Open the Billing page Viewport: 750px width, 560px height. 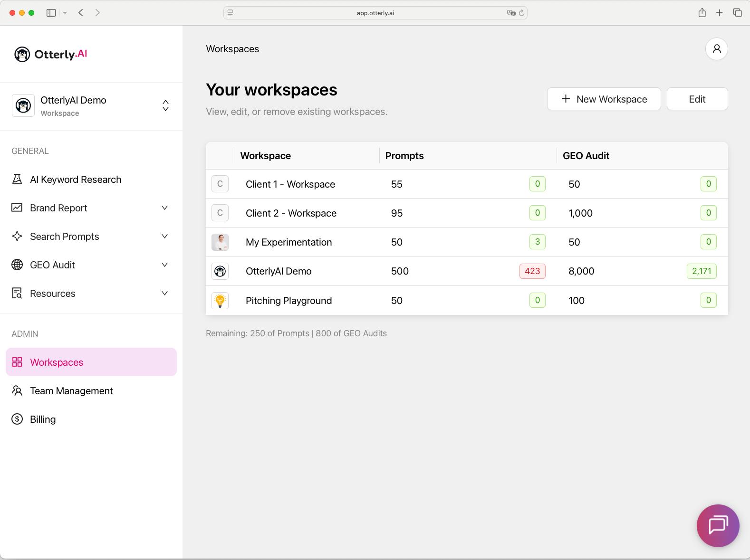coord(91,419)
